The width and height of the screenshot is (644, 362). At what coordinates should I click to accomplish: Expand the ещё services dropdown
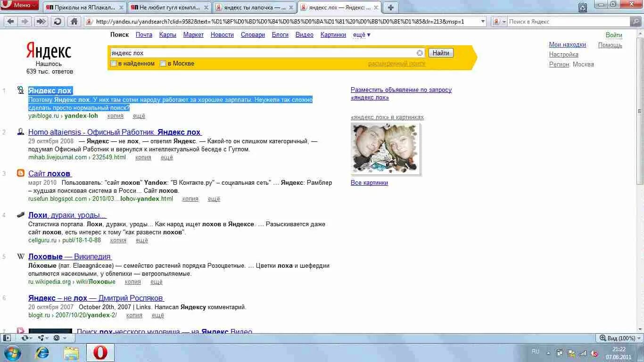pos(362,35)
